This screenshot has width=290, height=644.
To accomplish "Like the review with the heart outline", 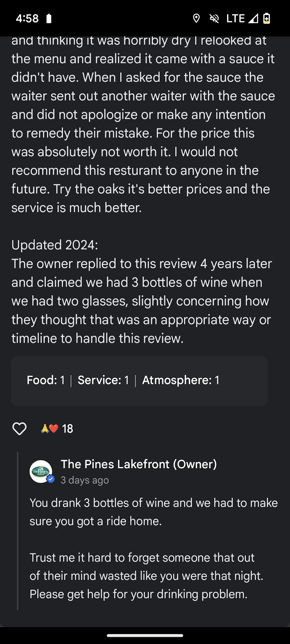I will (19, 429).
